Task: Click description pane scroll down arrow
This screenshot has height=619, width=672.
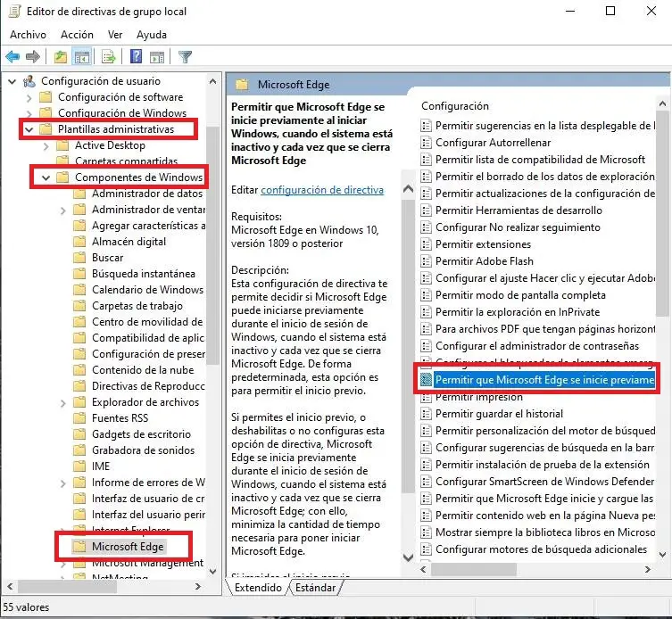Action: click(x=409, y=557)
